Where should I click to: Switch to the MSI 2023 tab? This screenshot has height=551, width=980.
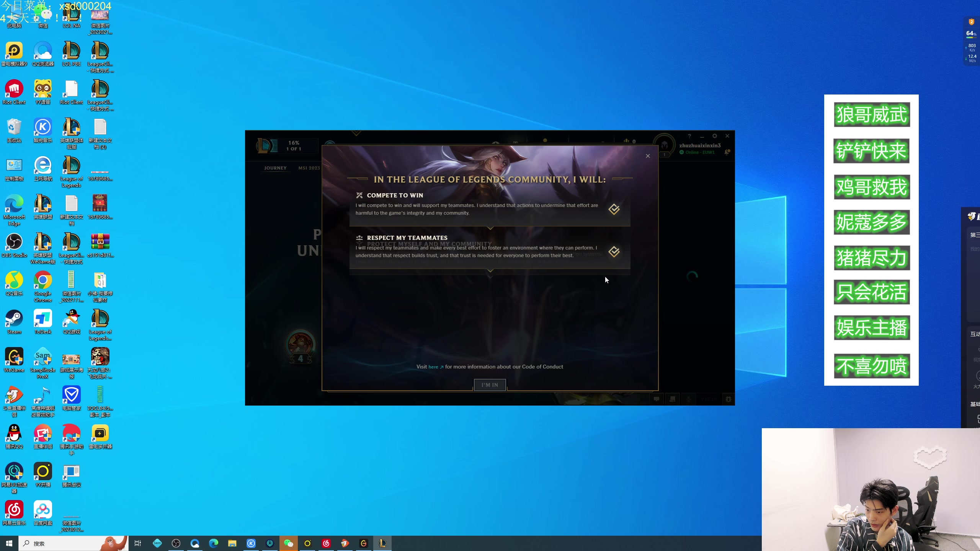click(309, 168)
